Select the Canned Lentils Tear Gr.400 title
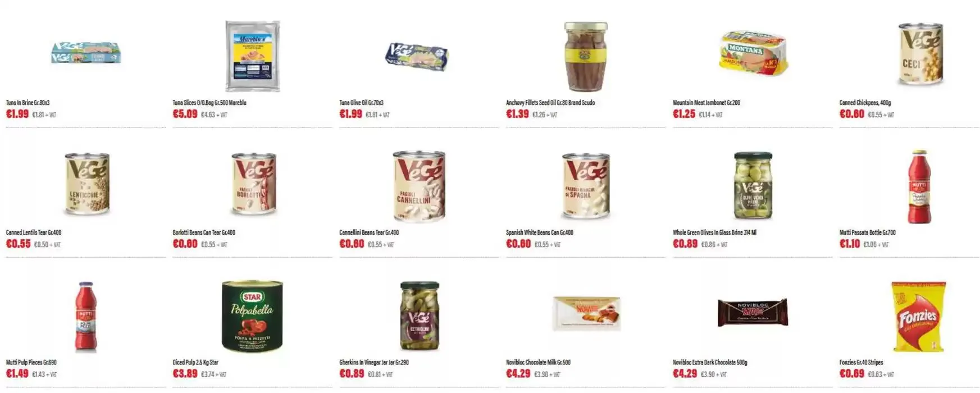 pyautogui.click(x=34, y=232)
